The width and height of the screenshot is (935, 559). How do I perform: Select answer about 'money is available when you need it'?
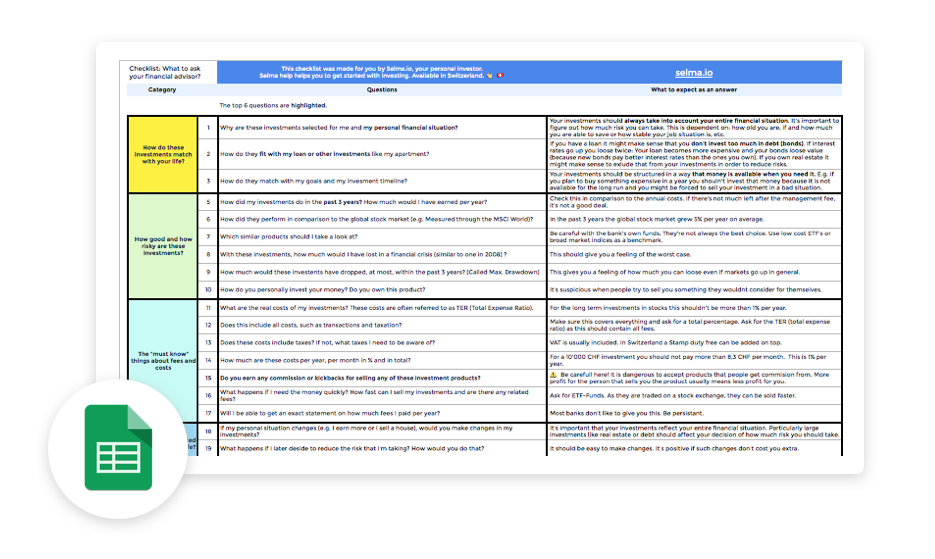click(x=694, y=181)
